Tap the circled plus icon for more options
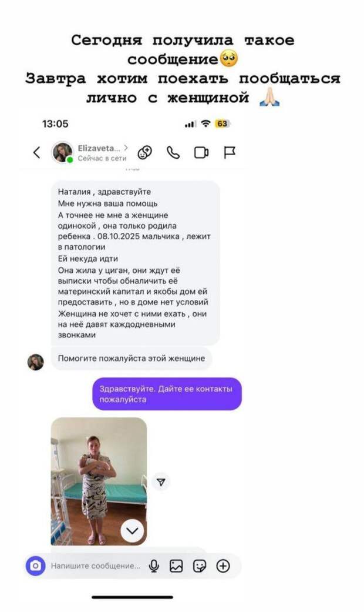The height and width of the screenshot is (612, 364). pos(223,566)
